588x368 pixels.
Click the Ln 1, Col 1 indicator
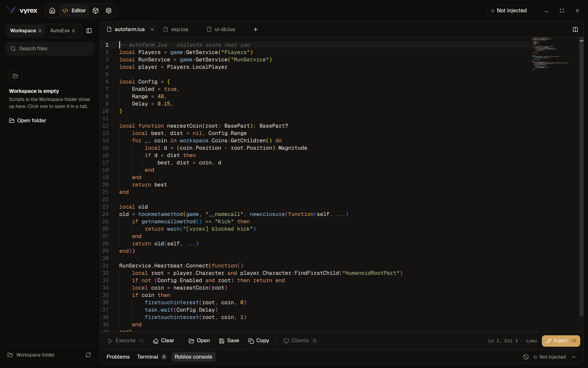point(503,341)
